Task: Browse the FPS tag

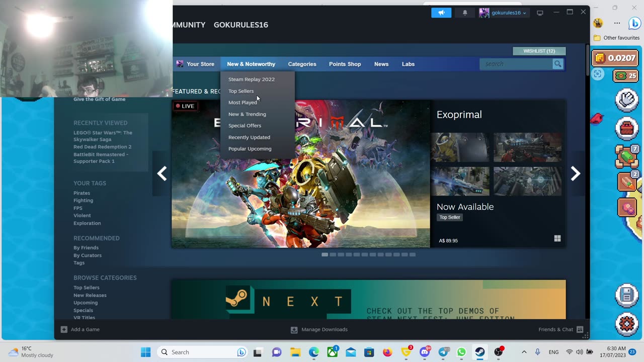Action: pos(77,208)
